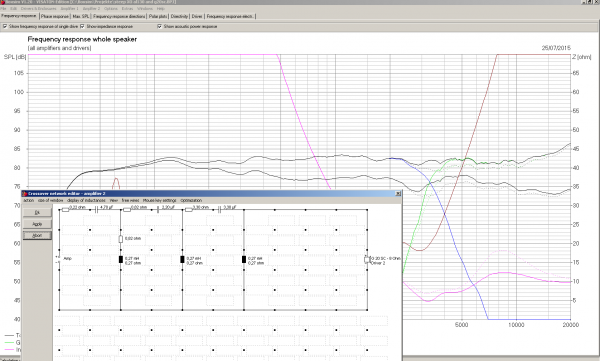The width and height of the screenshot is (600, 361).
Task: Open the Windows menu
Action: point(145,8)
